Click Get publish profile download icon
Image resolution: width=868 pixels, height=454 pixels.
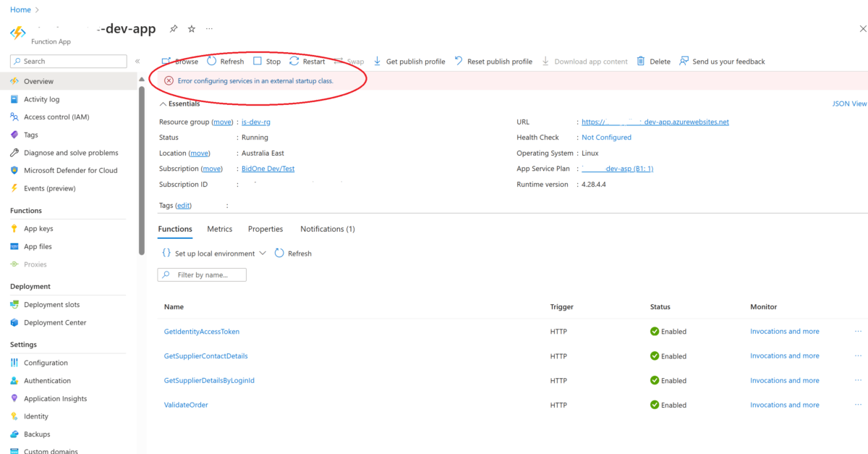[x=378, y=62]
